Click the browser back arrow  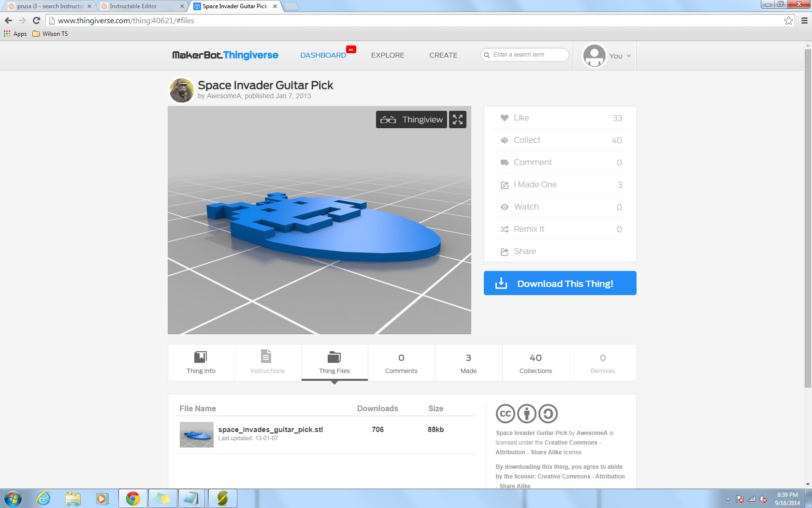pyautogui.click(x=8, y=20)
